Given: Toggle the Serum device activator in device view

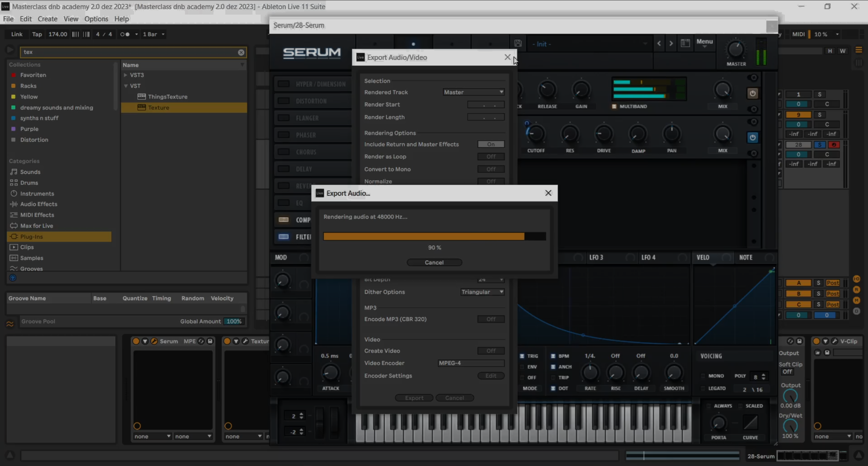Looking at the screenshot, I should coord(136,341).
